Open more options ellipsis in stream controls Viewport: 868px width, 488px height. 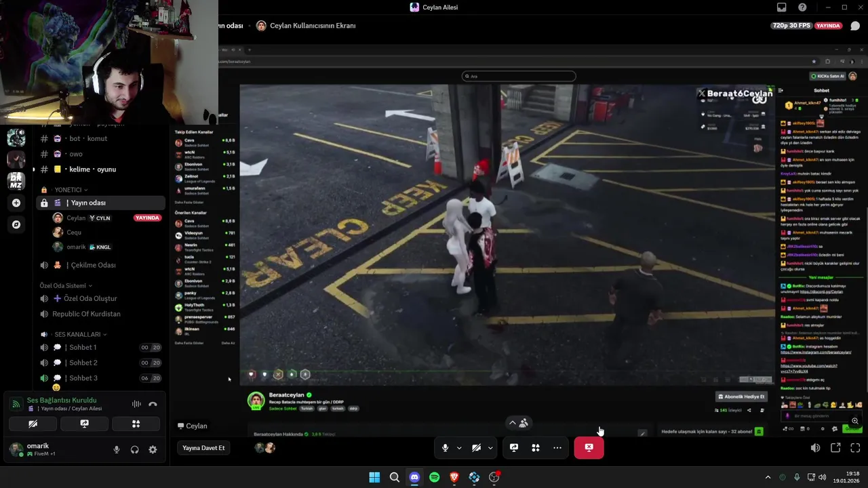pos(557,447)
